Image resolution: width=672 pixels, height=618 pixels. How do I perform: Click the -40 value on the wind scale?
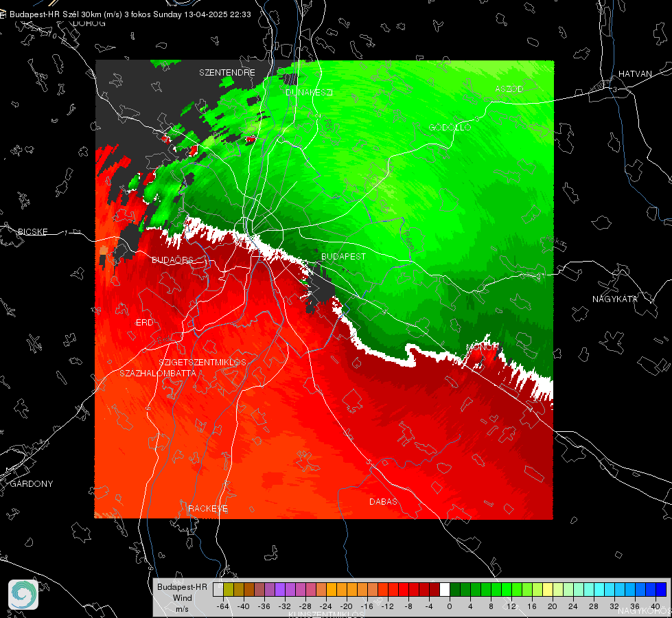point(244,606)
